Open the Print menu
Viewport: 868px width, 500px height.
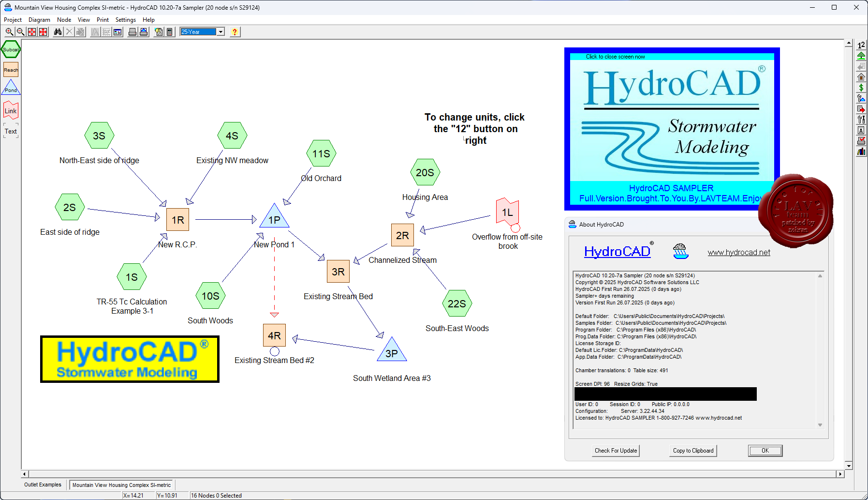click(x=103, y=20)
